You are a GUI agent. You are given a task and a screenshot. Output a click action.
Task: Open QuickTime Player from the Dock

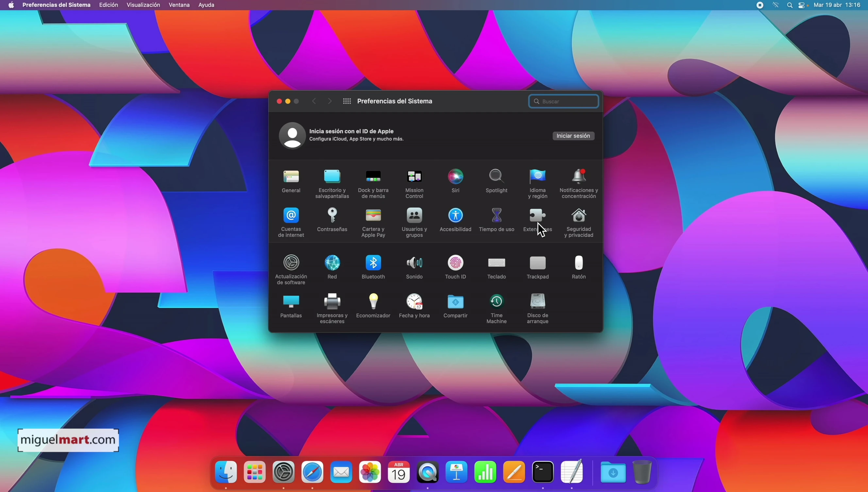(x=427, y=472)
